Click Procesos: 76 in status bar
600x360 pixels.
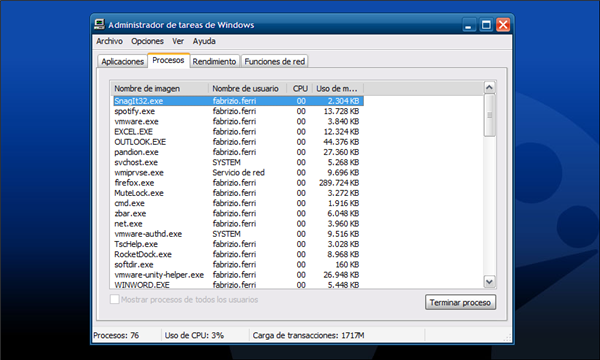[x=116, y=336]
